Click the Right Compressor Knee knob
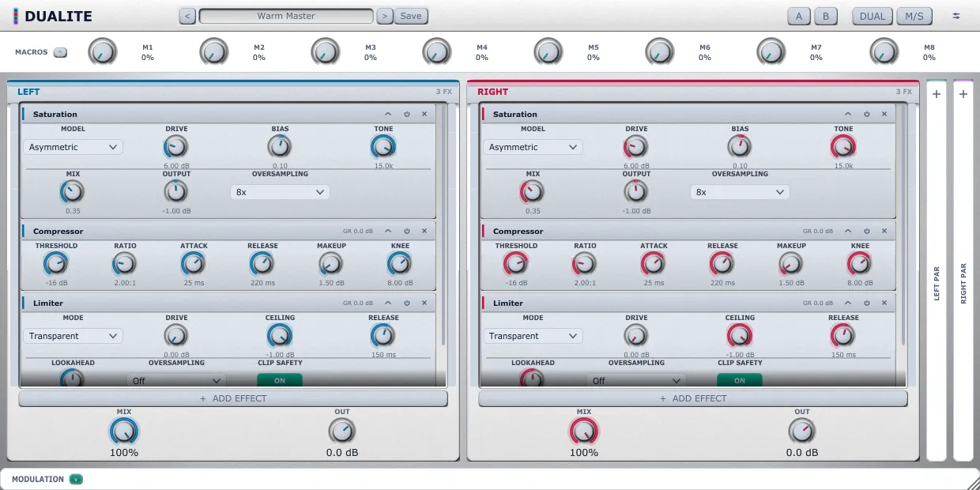 coord(860,263)
